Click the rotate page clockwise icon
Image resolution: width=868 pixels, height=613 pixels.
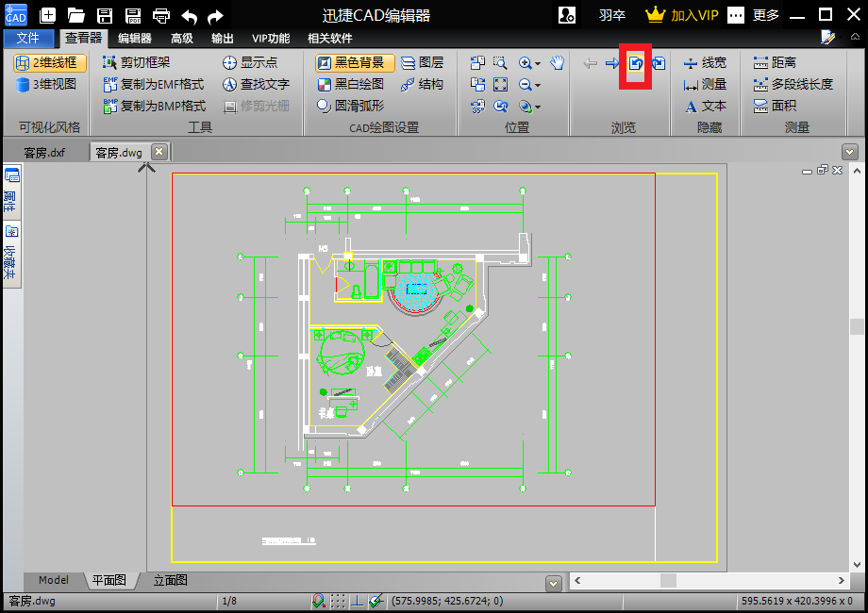point(477,85)
